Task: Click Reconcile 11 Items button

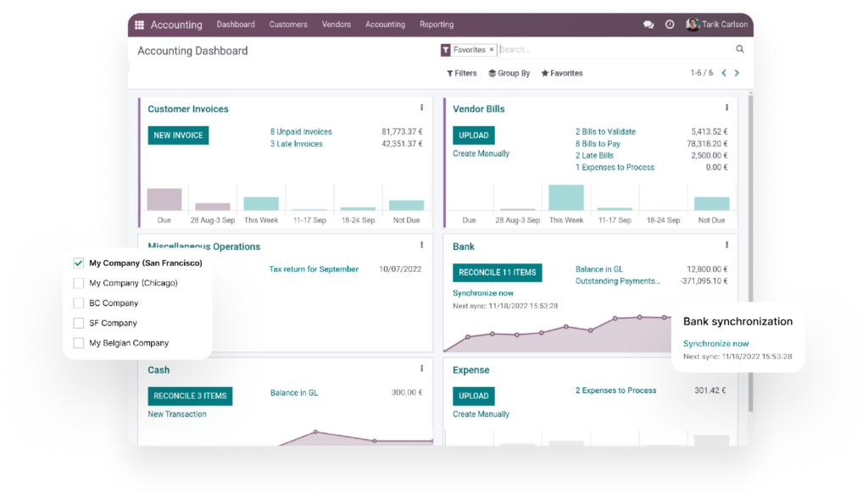Action: click(x=498, y=272)
